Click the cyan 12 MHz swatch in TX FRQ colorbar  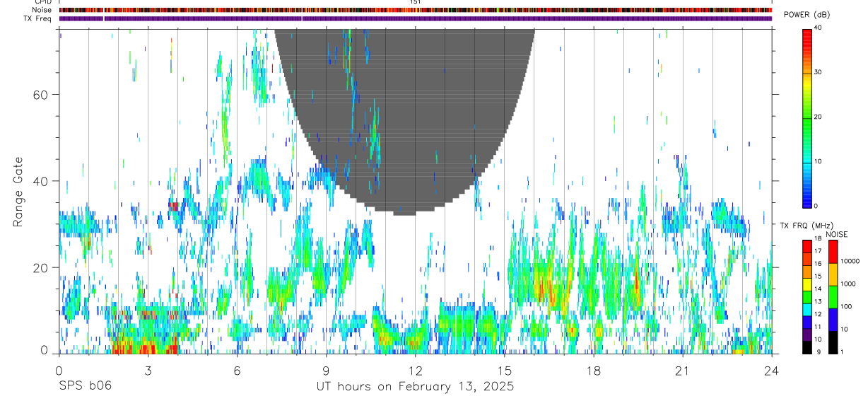coord(807,310)
